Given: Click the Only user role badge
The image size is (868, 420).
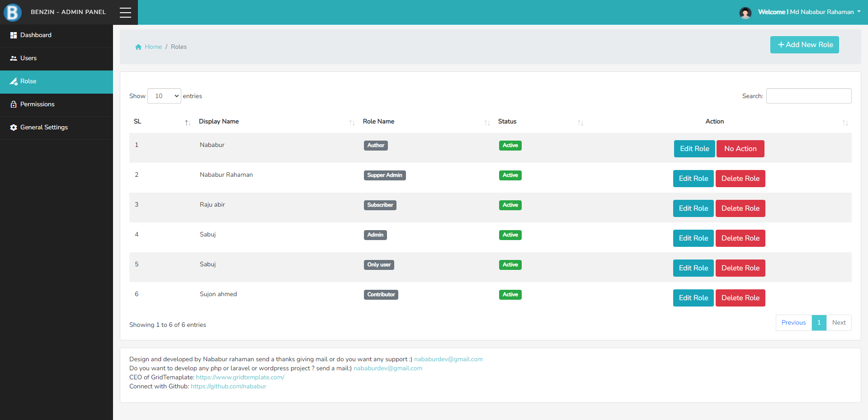Looking at the screenshot, I should pyautogui.click(x=379, y=265).
